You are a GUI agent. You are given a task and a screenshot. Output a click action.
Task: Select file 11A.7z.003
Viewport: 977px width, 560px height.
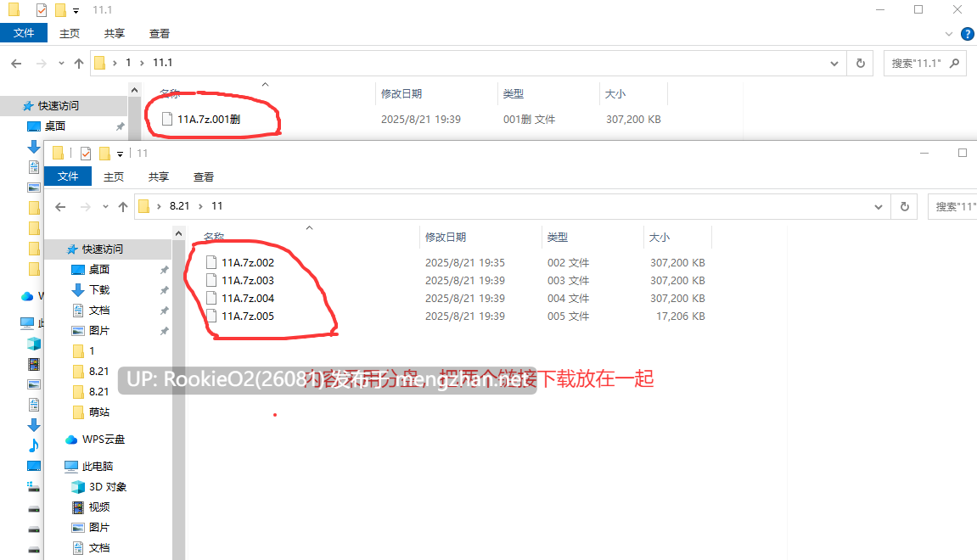point(247,281)
